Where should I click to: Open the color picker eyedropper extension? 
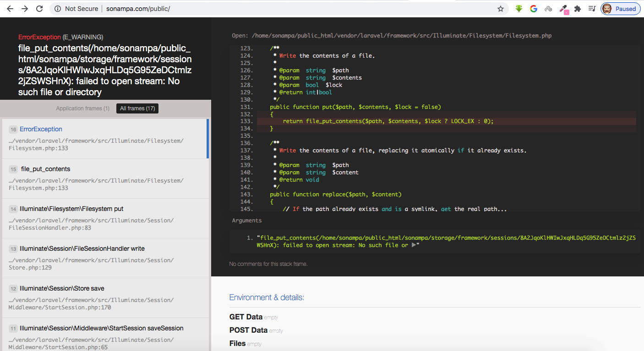pos(564,9)
